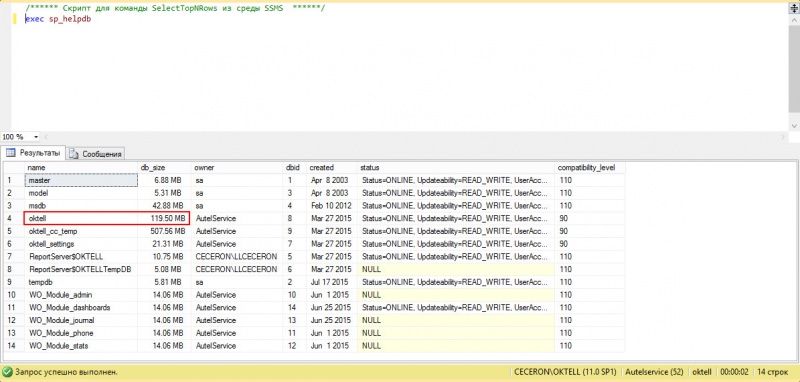Switch to the Результаты tab
800x382 pixels.
pos(33,152)
